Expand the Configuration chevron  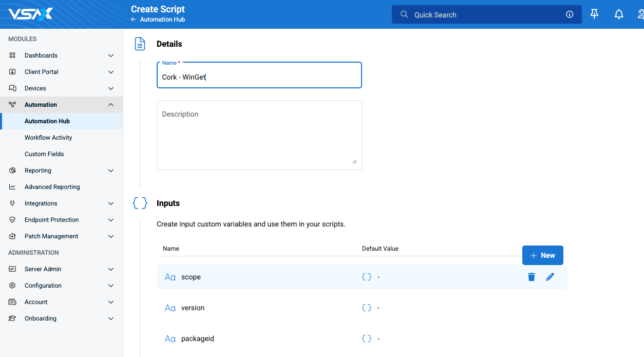click(111, 286)
